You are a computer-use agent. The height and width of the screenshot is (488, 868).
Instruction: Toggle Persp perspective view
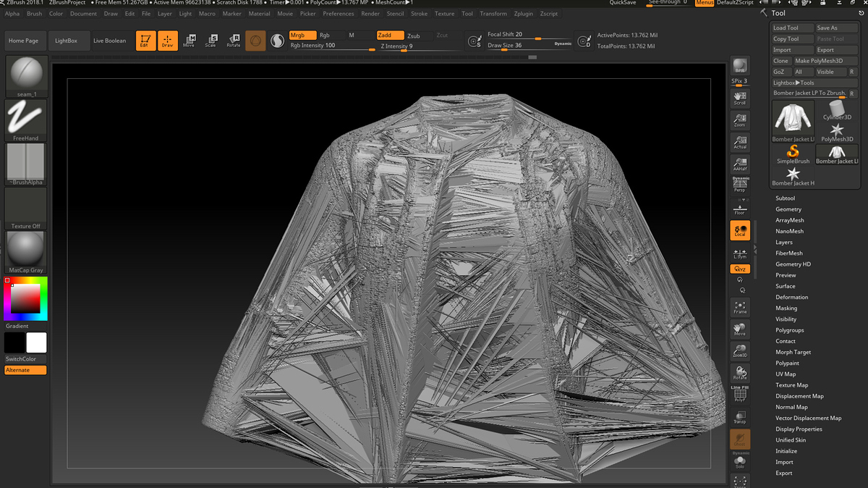740,185
